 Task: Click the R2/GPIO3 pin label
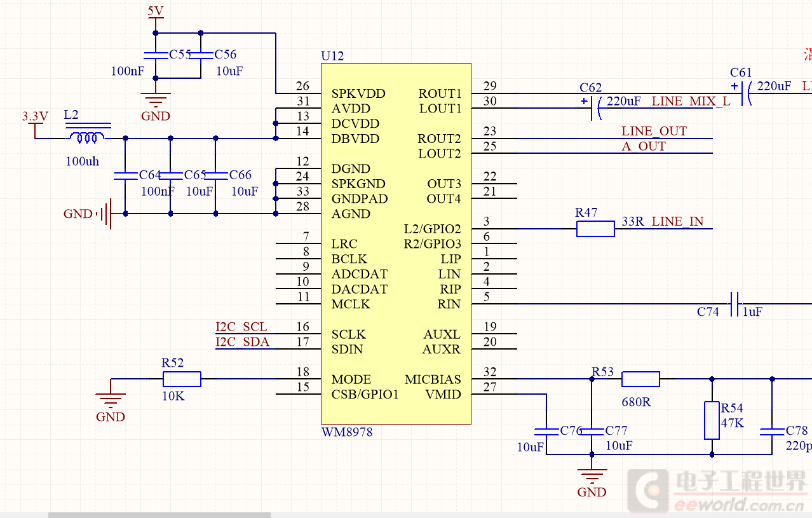pos(433,244)
